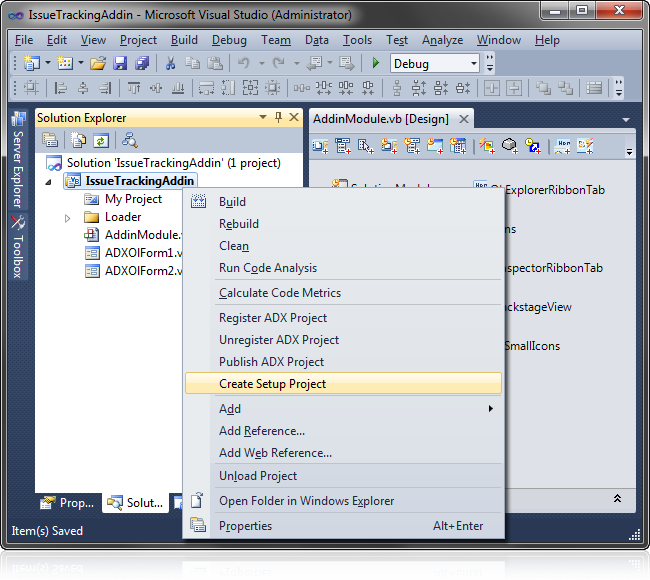Switch to the Solut... bottom tab
650x580 pixels.
(135, 503)
